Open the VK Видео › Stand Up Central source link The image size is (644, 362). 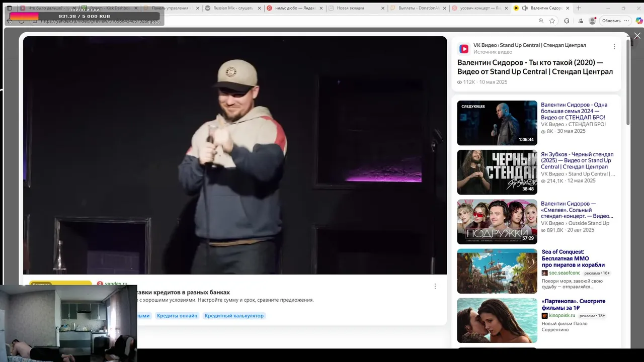[x=529, y=45]
